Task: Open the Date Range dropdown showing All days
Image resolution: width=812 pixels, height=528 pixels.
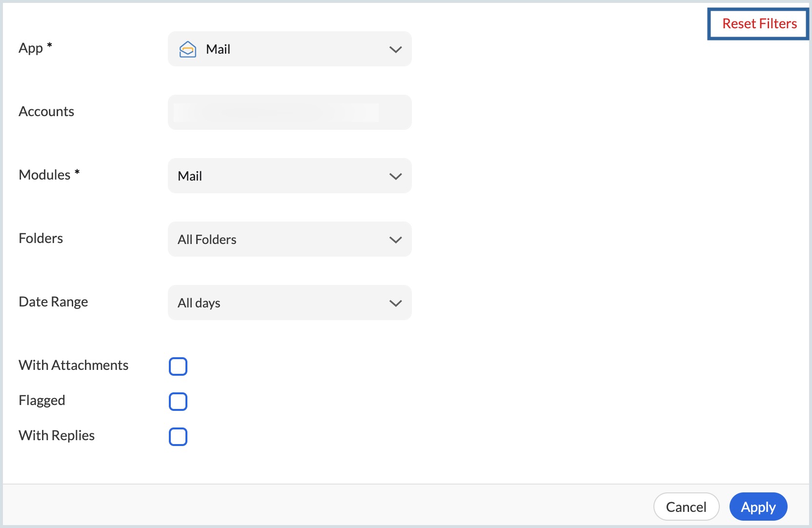Action: pos(290,303)
